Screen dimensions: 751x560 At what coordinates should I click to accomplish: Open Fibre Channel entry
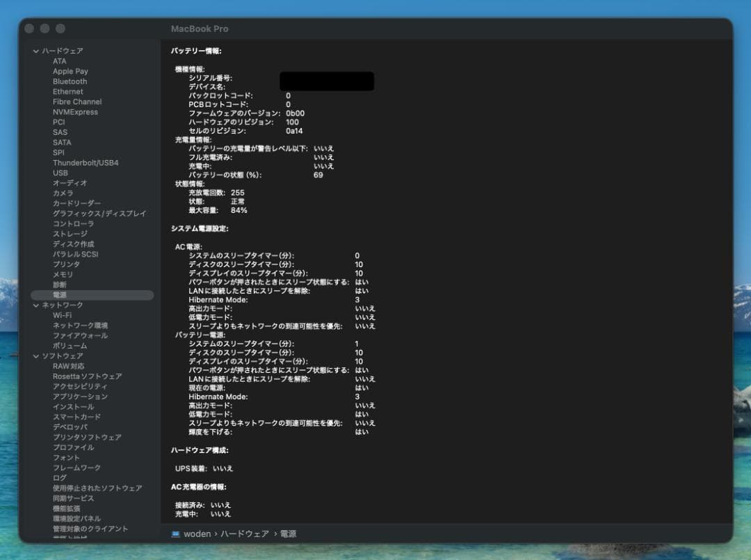(77, 102)
